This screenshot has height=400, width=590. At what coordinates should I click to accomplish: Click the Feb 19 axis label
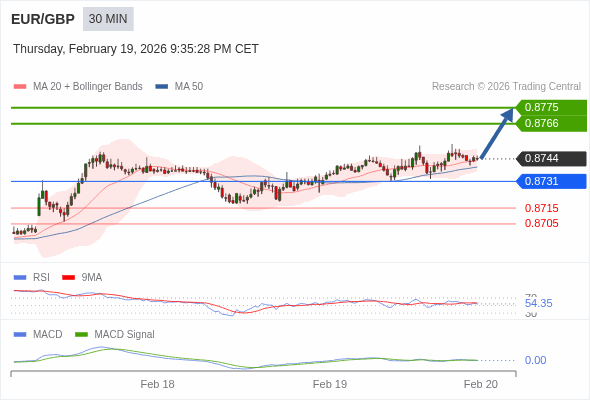[x=330, y=384]
